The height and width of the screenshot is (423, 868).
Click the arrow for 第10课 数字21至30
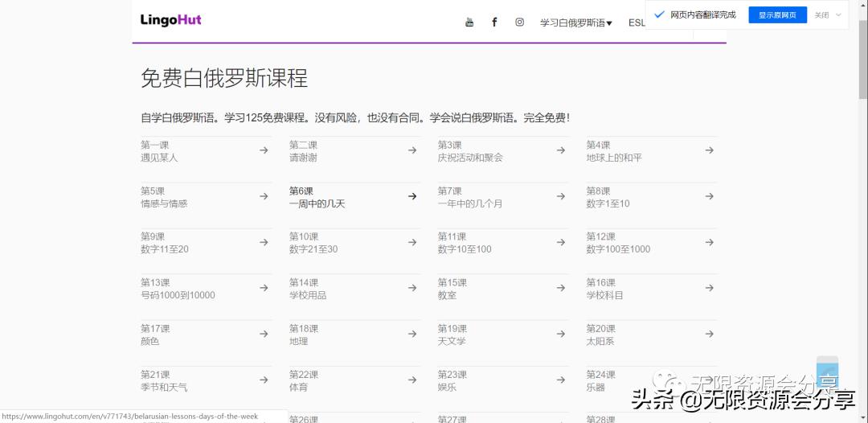pos(412,242)
